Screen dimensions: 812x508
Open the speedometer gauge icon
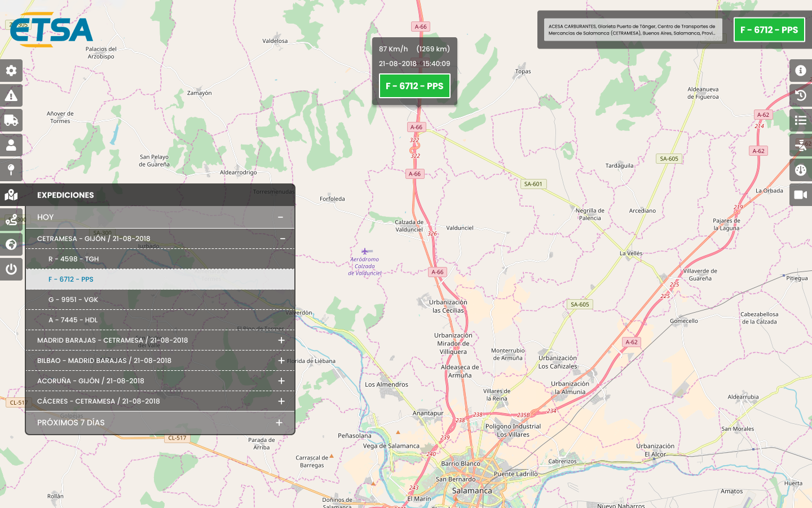[801, 170]
